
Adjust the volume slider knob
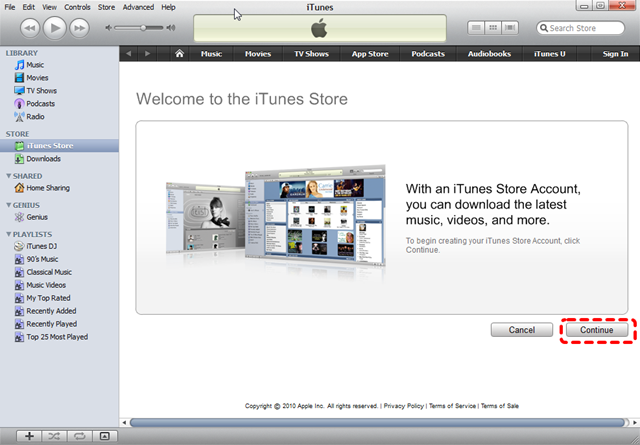(x=143, y=28)
